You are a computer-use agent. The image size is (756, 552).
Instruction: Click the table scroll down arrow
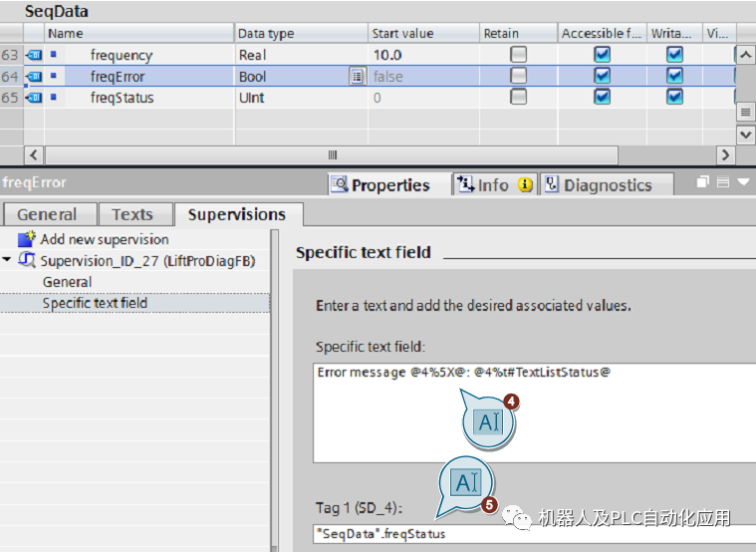tap(745, 135)
